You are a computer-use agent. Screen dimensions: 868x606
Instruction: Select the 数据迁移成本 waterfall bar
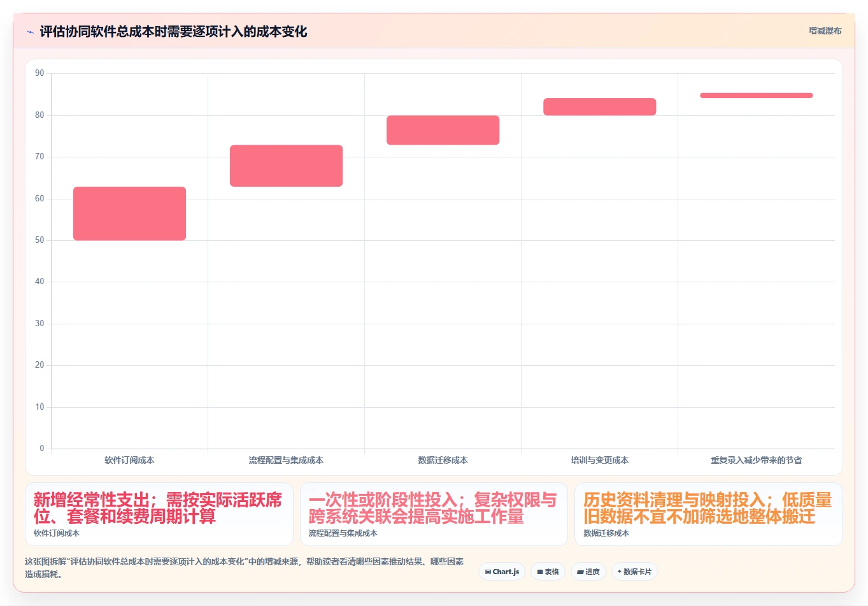click(443, 130)
